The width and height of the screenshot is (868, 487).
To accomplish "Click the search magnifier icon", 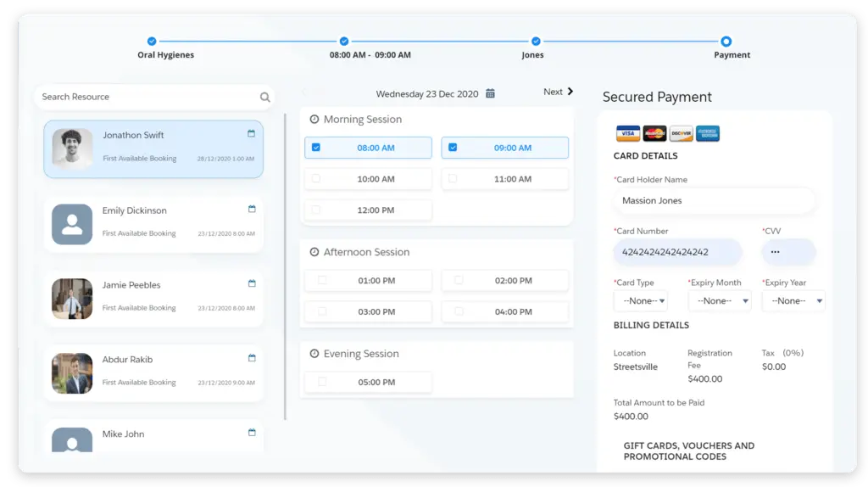I will click(x=265, y=97).
